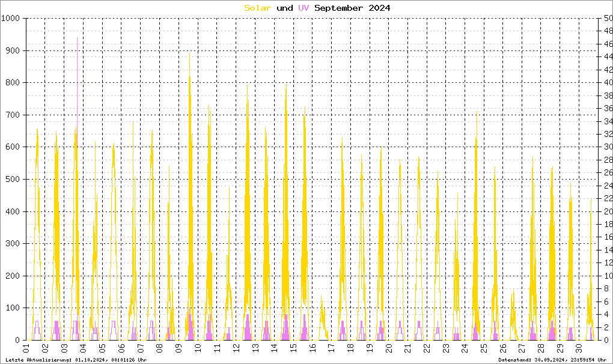Click the 50 label on the right axis
The height and width of the screenshot is (364, 613).
(608, 19)
